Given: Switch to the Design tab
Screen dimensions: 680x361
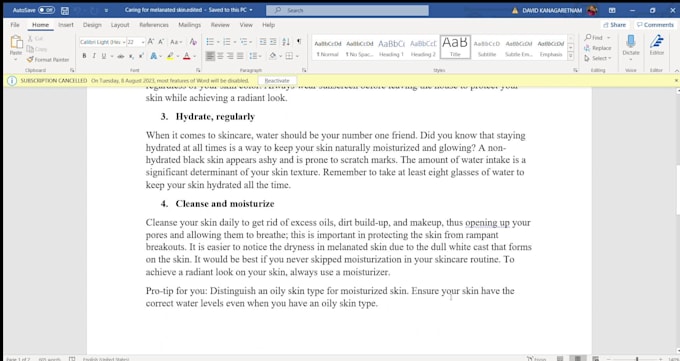Looking at the screenshot, I should pyautogui.click(x=92, y=25).
